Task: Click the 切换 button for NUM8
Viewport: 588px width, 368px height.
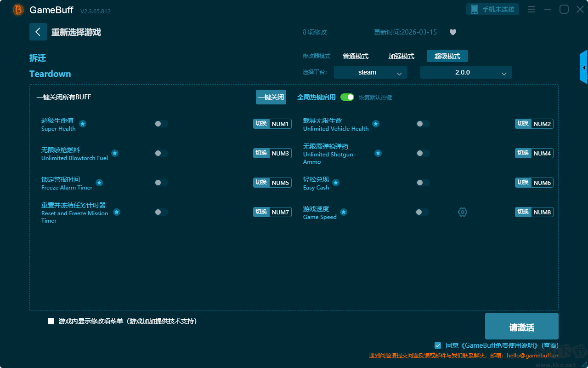Action: click(523, 212)
